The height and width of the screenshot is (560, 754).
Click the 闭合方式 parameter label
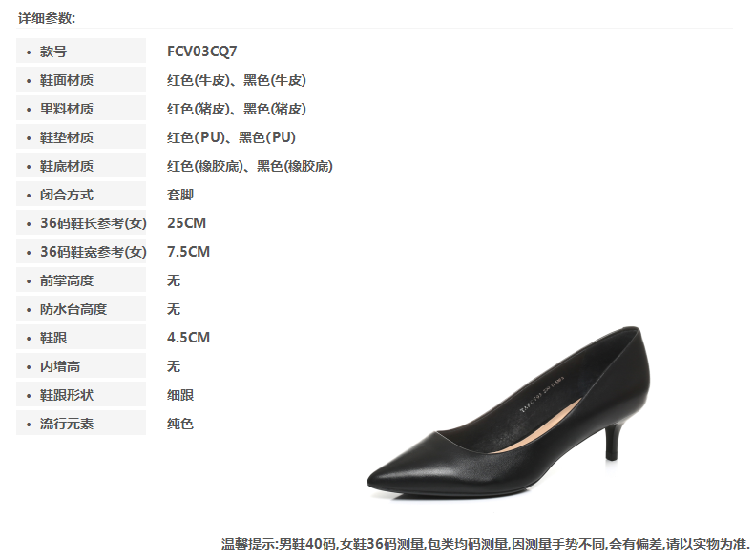[67, 195]
